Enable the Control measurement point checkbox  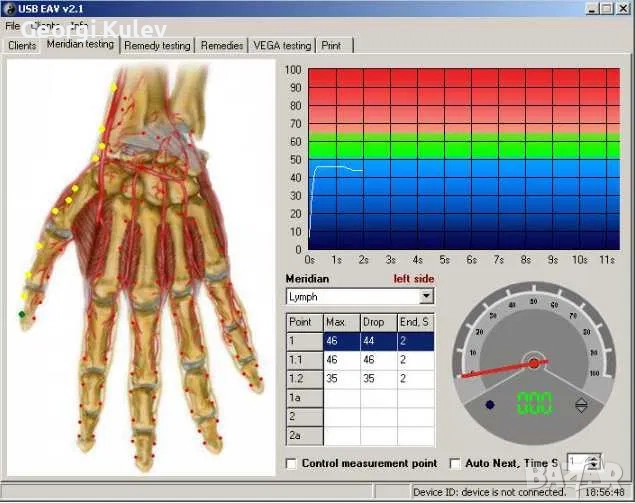pos(292,463)
